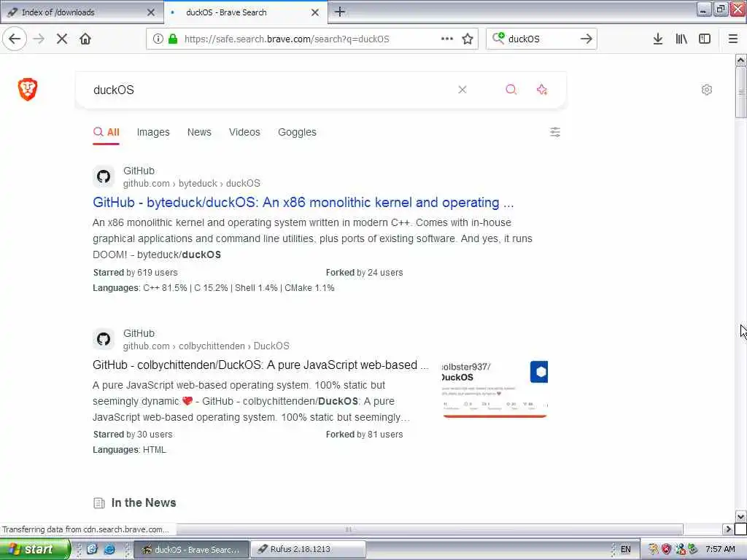Bookmark this page with the star
The width and height of the screenshot is (747, 560).
pos(468,39)
